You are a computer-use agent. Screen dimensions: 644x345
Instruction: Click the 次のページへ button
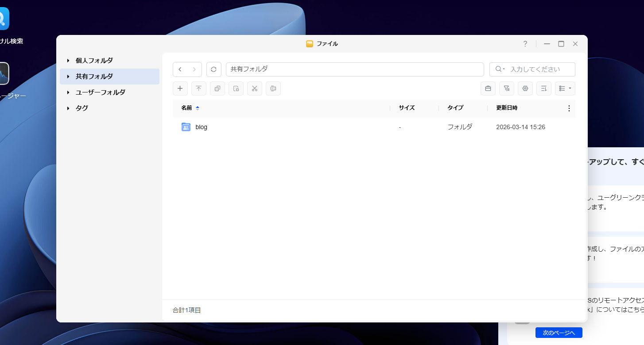[x=559, y=332]
